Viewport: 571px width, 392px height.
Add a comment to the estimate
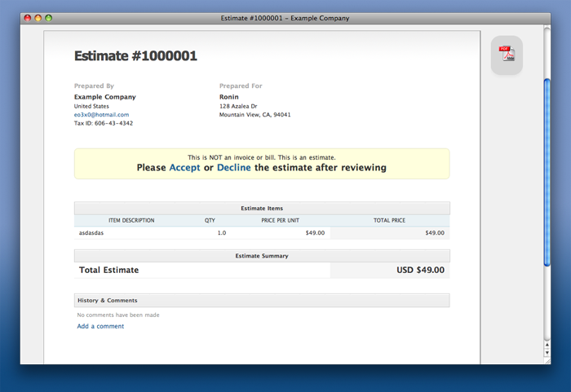[100, 326]
